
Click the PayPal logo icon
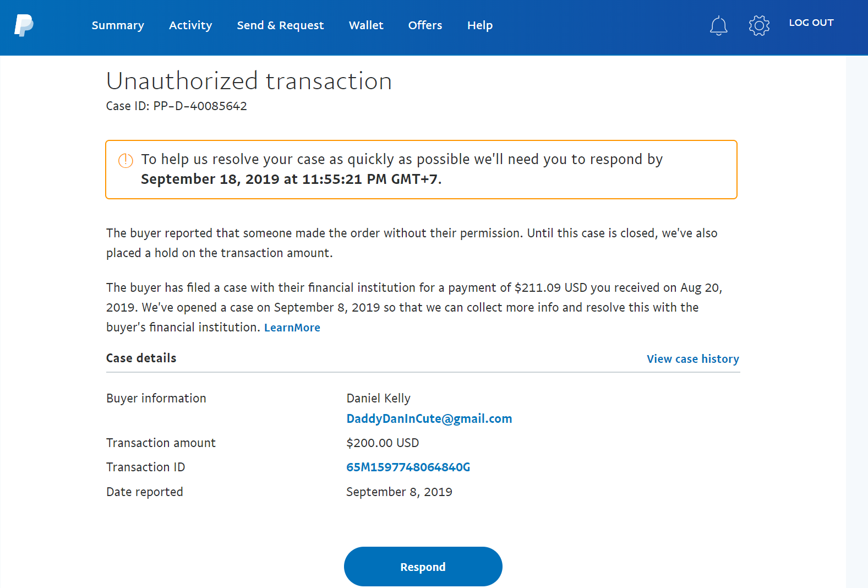click(x=24, y=25)
